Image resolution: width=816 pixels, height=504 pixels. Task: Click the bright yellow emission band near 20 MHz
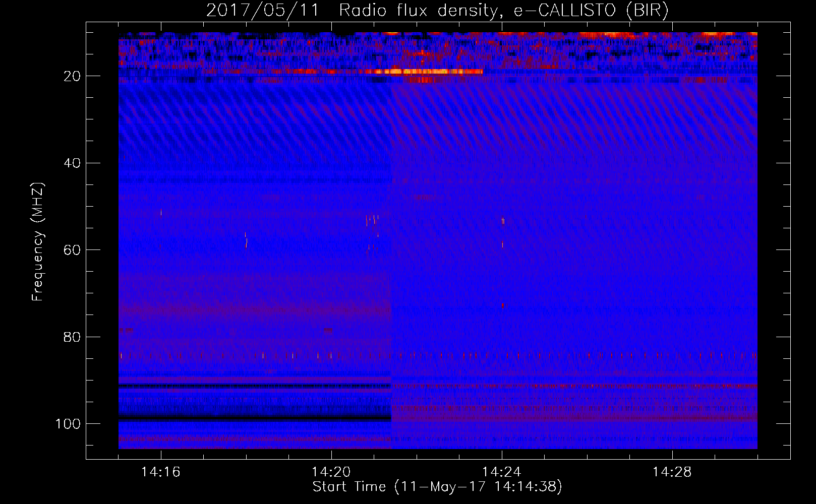(429, 72)
